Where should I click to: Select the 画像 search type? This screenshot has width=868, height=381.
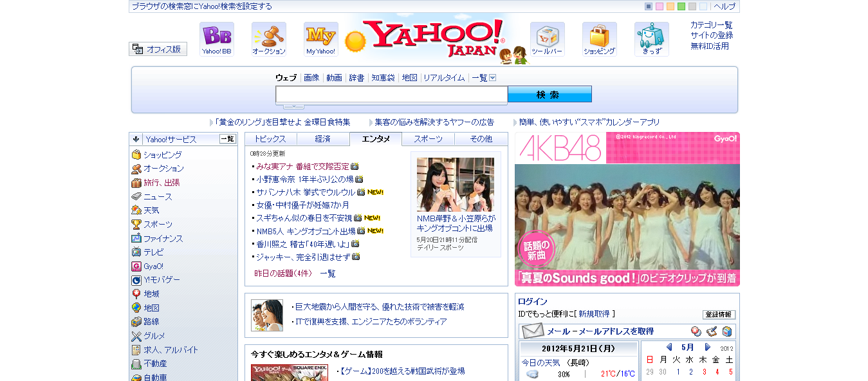pyautogui.click(x=311, y=78)
